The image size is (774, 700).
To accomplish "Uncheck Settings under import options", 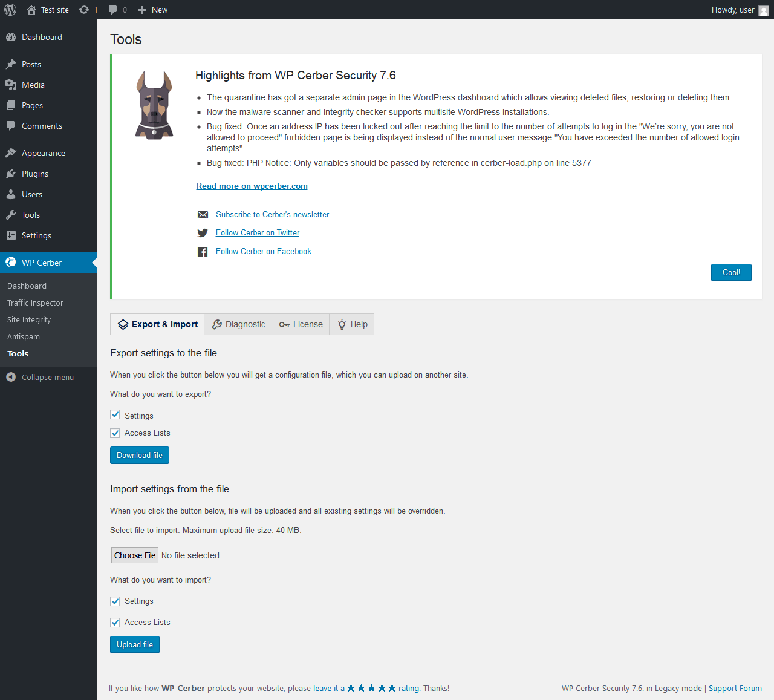I will (x=115, y=601).
